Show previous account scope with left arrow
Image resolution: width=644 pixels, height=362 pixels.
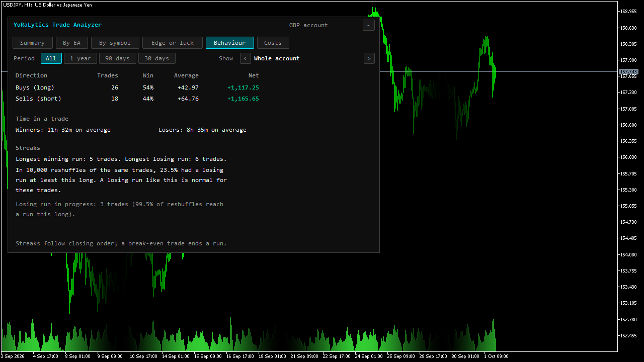tap(246, 58)
